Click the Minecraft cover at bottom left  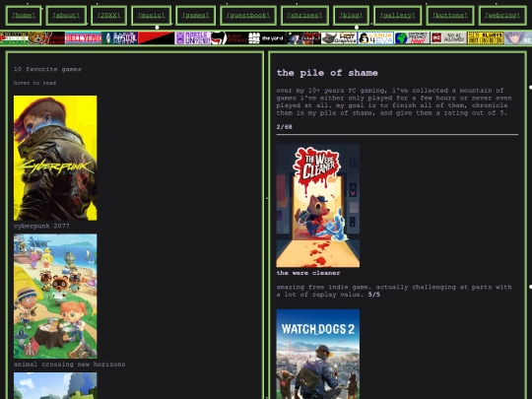(x=55, y=386)
